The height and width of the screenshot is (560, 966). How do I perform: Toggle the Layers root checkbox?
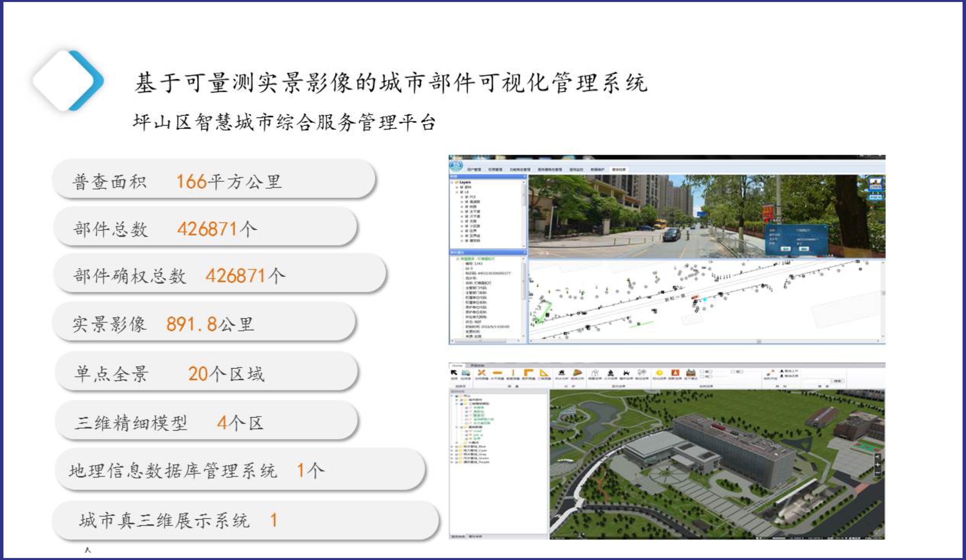coord(456,182)
